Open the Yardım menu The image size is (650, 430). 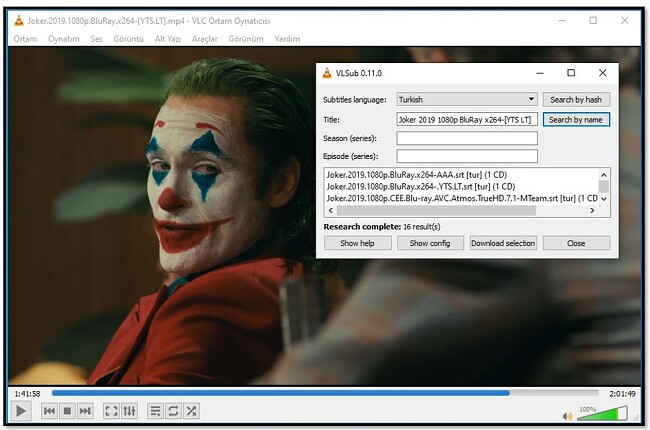tap(287, 39)
